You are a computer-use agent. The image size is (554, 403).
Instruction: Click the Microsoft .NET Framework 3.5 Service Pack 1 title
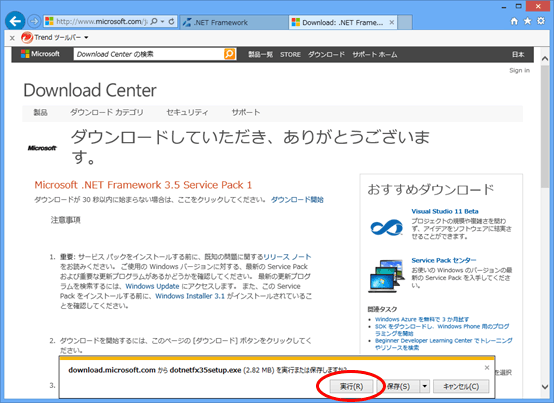click(143, 185)
